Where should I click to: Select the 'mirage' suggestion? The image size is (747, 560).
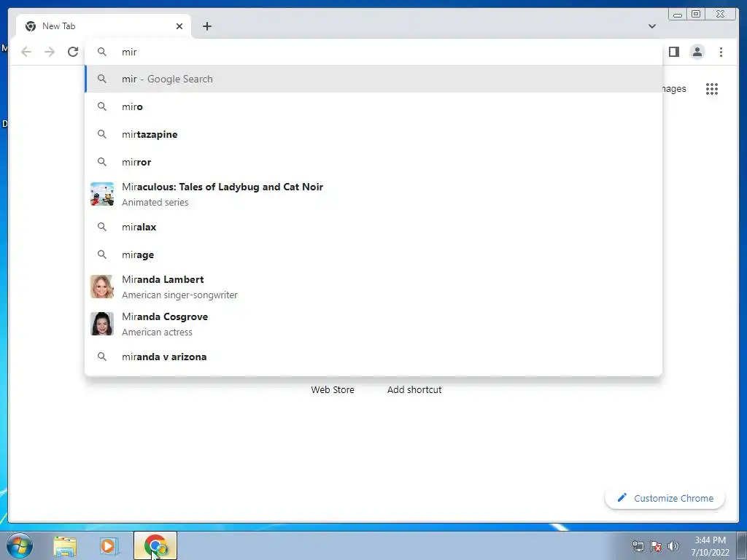tap(373, 254)
